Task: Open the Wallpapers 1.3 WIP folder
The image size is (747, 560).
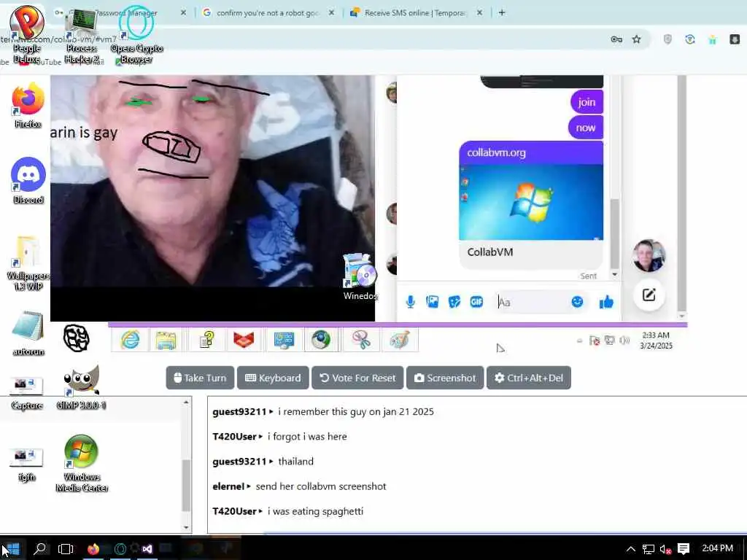Action: click(28, 262)
